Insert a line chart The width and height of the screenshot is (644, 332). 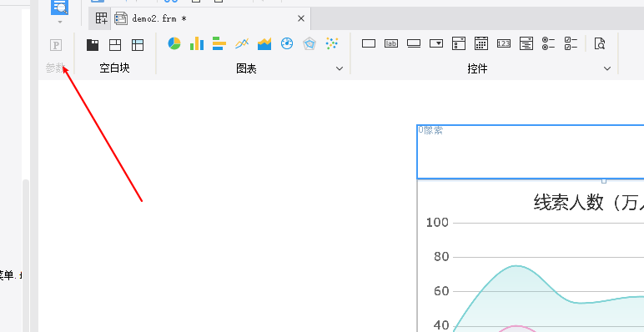coord(242,43)
